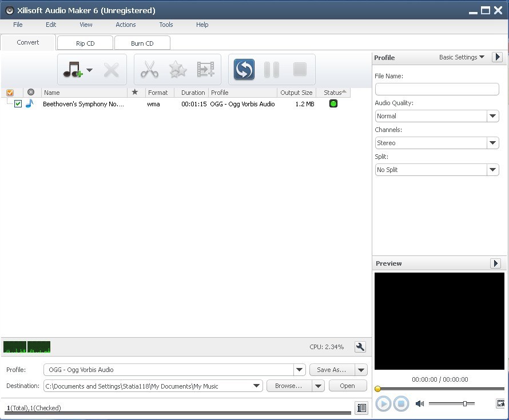Image resolution: width=509 pixels, height=420 pixels.
Task: Switch to the Rip CD tab
Action: tap(85, 42)
